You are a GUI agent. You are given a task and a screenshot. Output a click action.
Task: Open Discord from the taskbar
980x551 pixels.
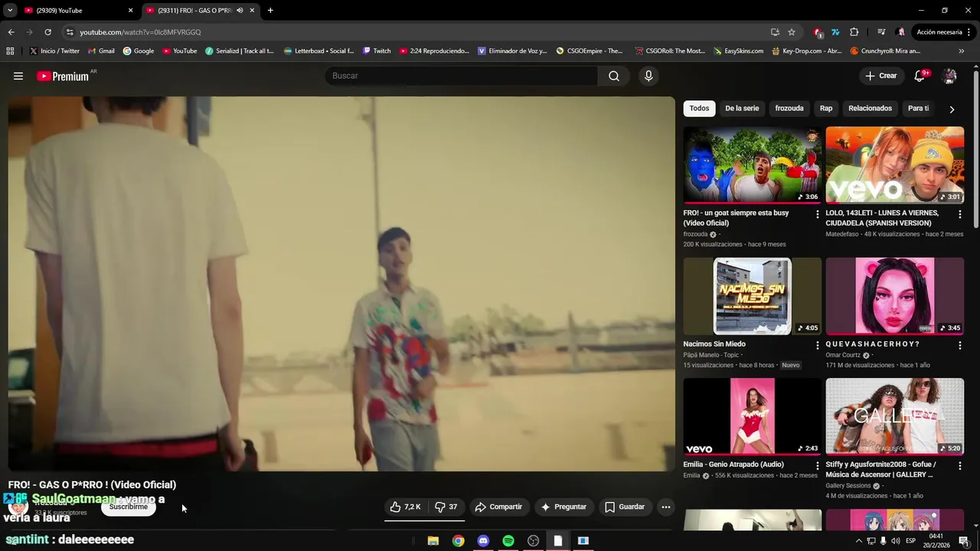[x=483, y=541]
